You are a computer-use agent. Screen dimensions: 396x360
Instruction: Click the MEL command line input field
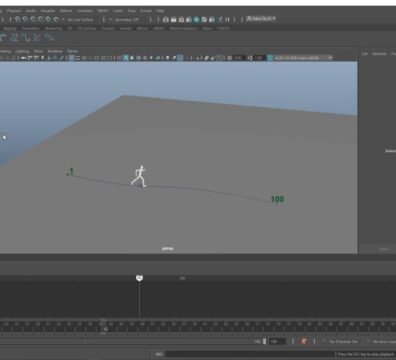tap(250, 354)
